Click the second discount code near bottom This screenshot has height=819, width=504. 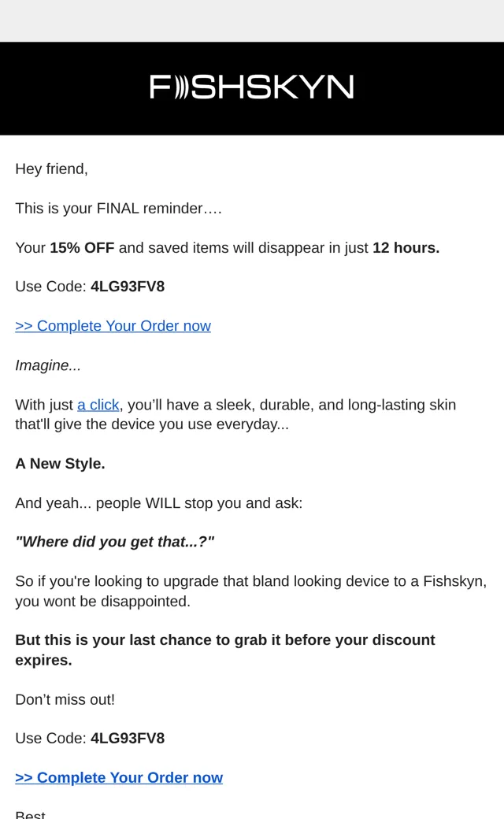tap(128, 739)
